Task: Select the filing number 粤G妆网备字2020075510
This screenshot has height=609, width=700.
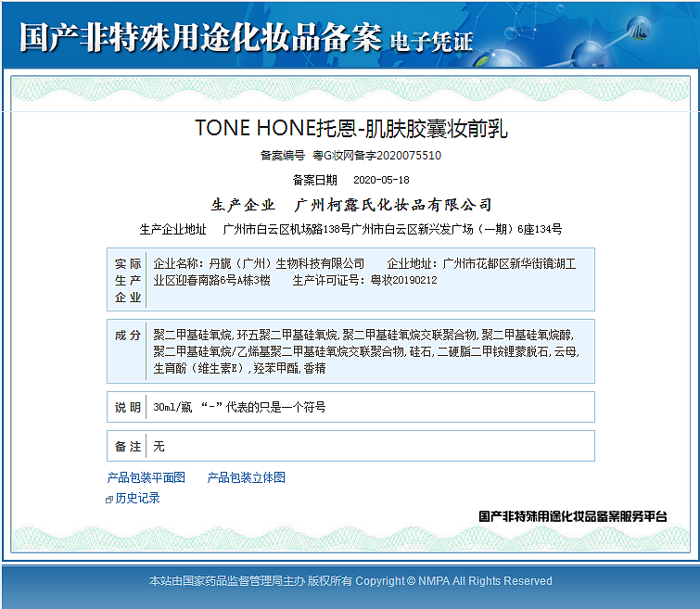Action: pos(376,156)
